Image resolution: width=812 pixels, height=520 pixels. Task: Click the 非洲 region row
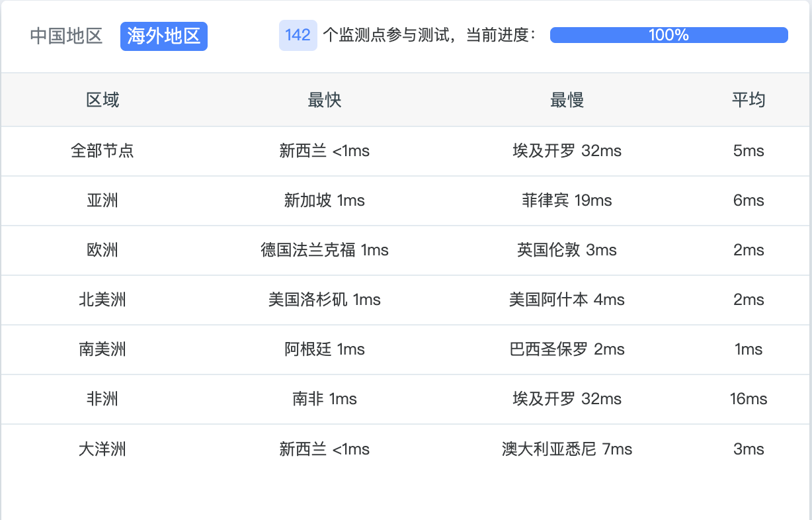coord(102,399)
